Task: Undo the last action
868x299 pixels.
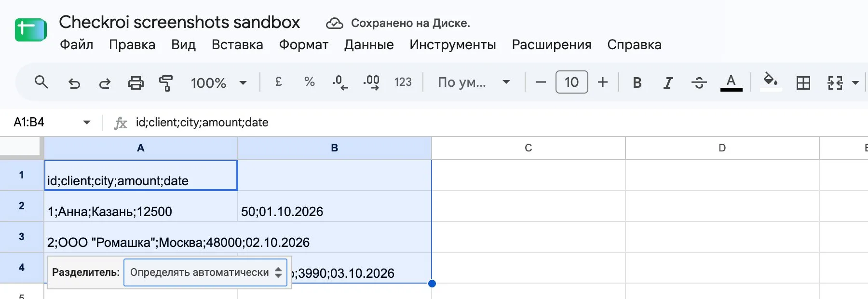Action: click(74, 83)
